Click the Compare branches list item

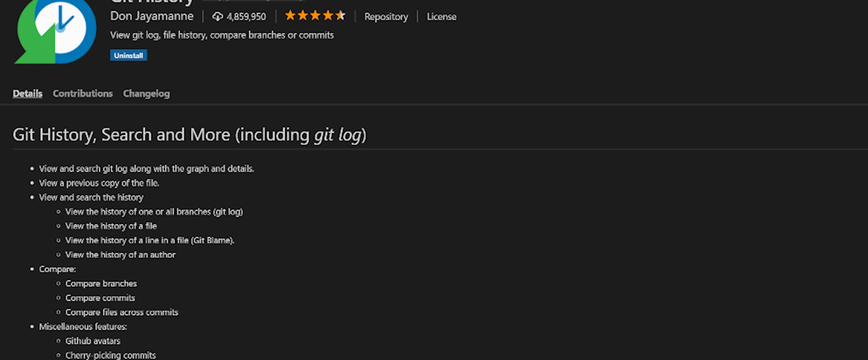point(101,283)
